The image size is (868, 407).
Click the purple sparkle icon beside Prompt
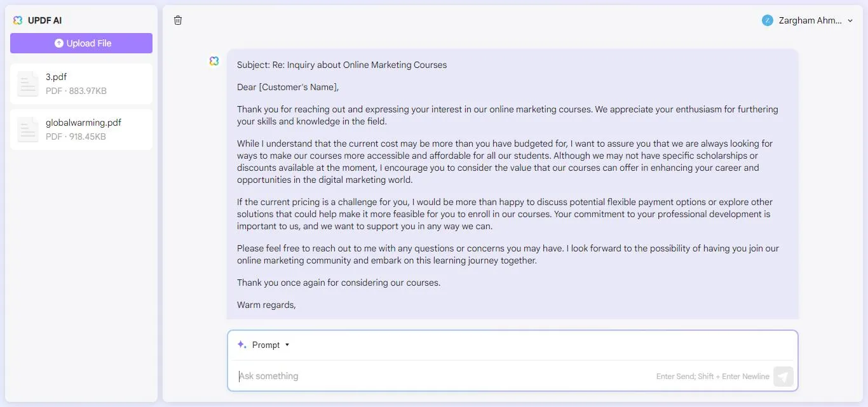coord(241,344)
